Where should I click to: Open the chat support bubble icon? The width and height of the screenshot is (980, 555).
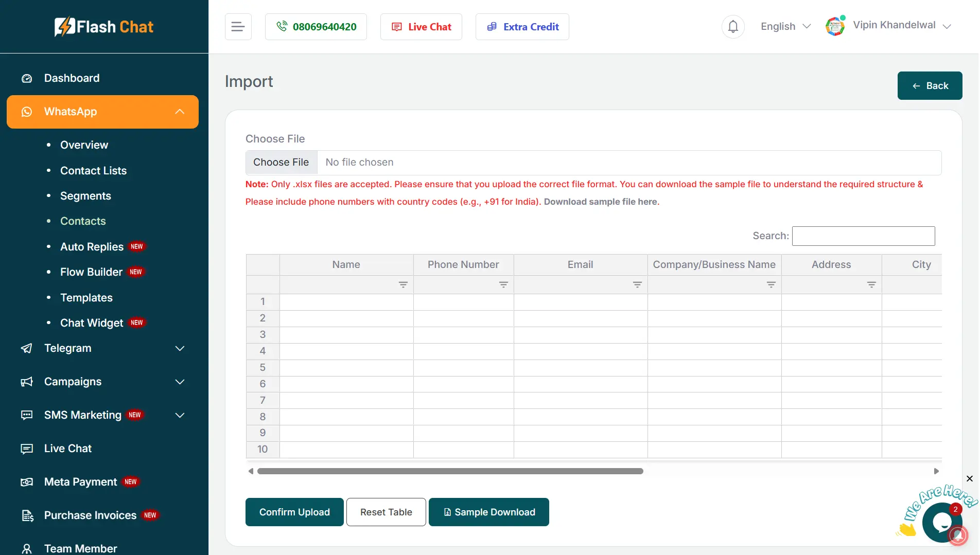point(941,523)
